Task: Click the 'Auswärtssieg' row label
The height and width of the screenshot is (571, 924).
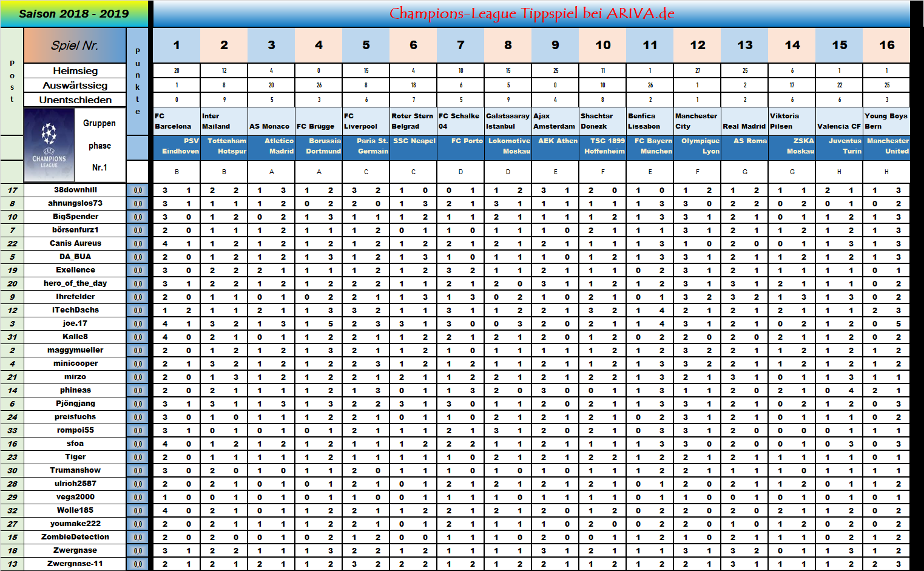Action: click(x=75, y=86)
